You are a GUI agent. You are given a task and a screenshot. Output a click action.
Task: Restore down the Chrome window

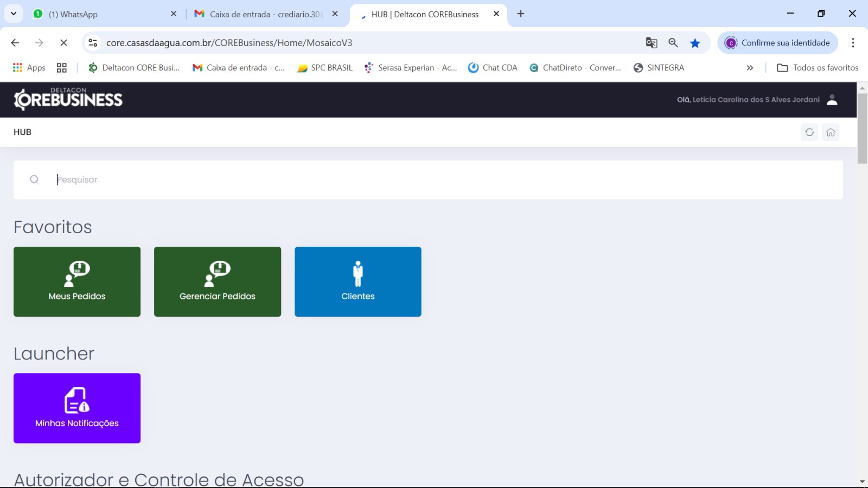[821, 14]
